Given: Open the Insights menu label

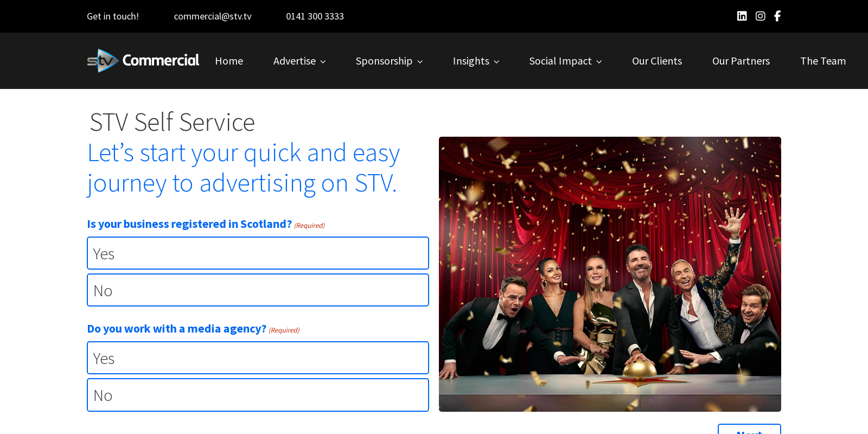Looking at the screenshot, I should (471, 61).
